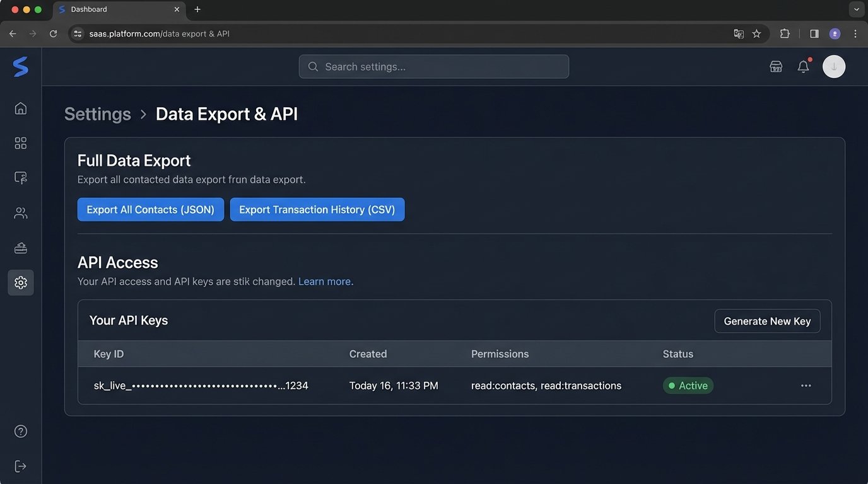Select the products icon in the sidebar
The width and height of the screenshot is (868, 484).
pos(20,247)
